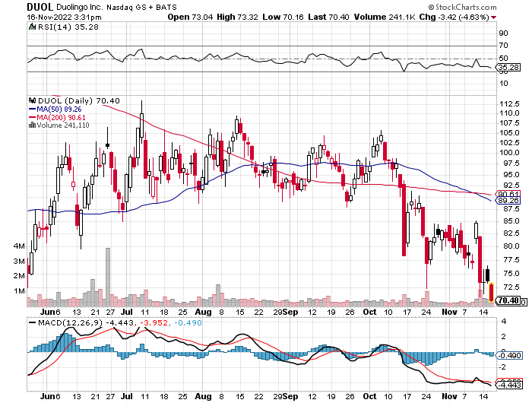Click the MACD value -3.952 in red
The height and width of the screenshot is (403, 532).
click(154, 322)
